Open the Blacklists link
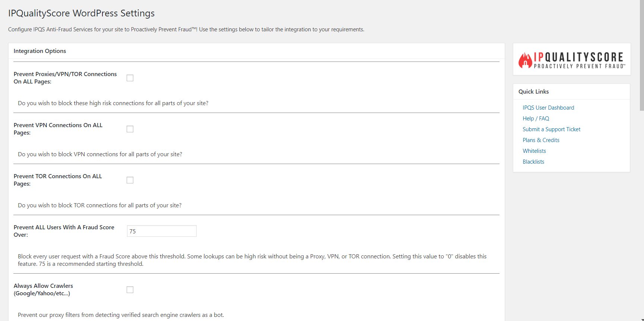 point(533,162)
